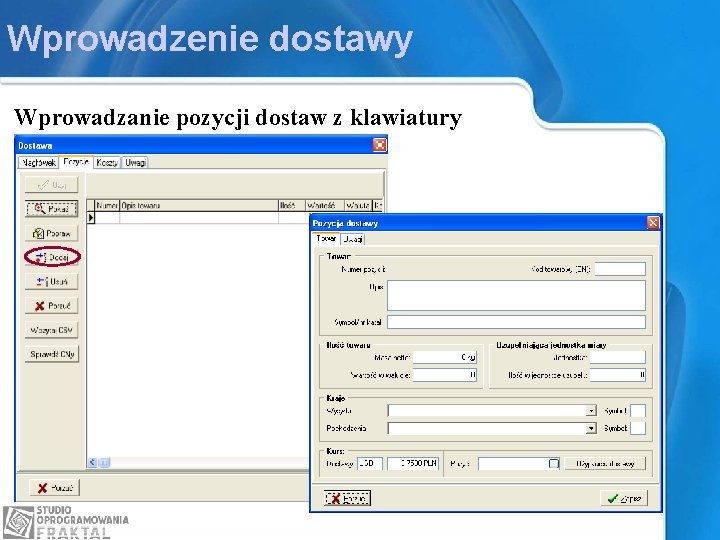The height and width of the screenshot is (540, 720).
Task: Click Symbol field beside Pochodzenia dropdown
Action: [638, 428]
